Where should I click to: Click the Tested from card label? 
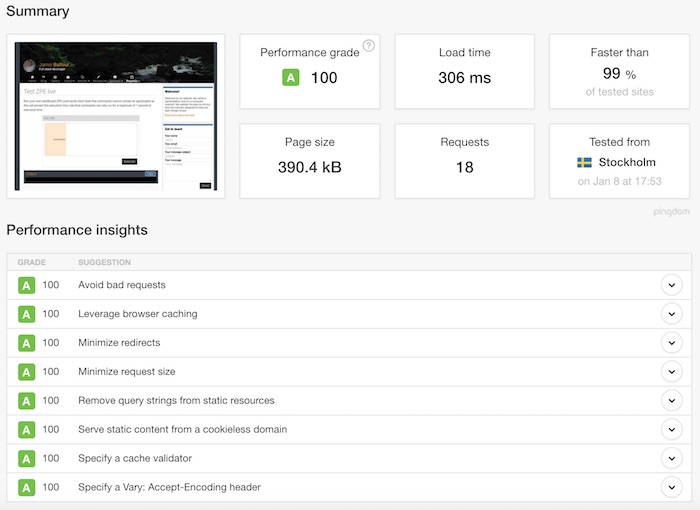[x=619, y=142]
